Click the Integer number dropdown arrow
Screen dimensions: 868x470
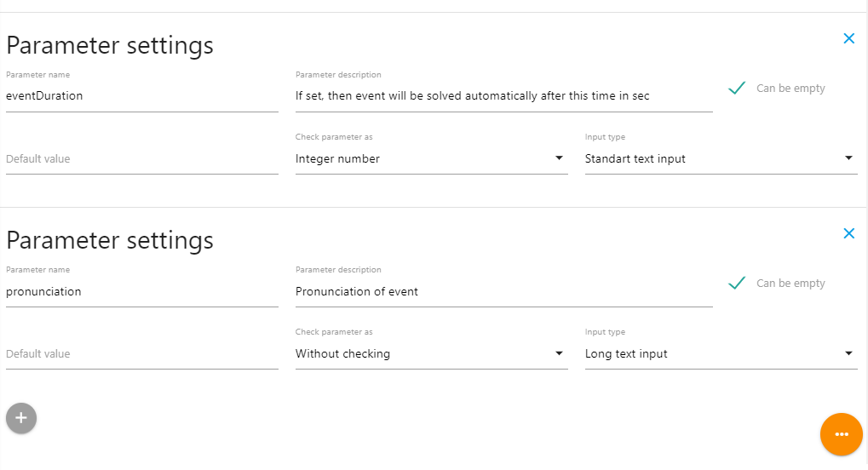tap(559, 158)
